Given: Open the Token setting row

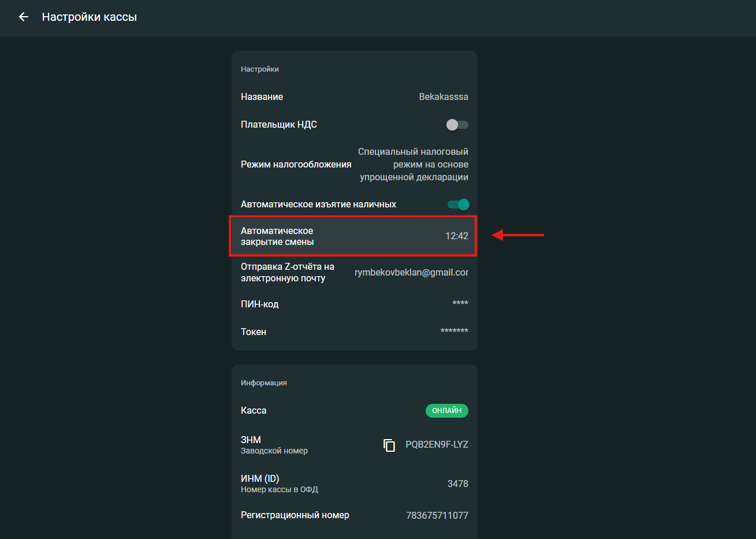Looking at the screenshot, I should click(354, 332).
